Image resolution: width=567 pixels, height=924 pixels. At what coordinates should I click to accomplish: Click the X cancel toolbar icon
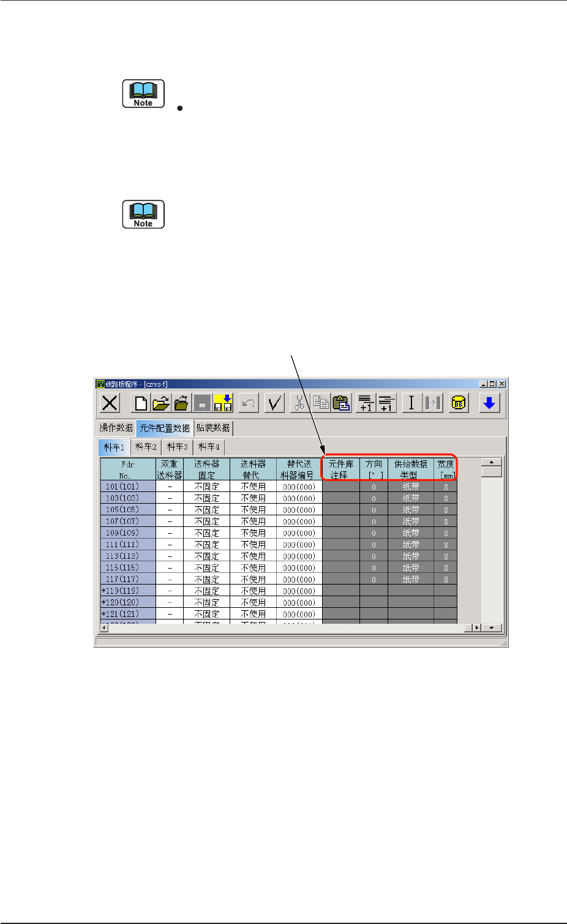coord(110,403)
